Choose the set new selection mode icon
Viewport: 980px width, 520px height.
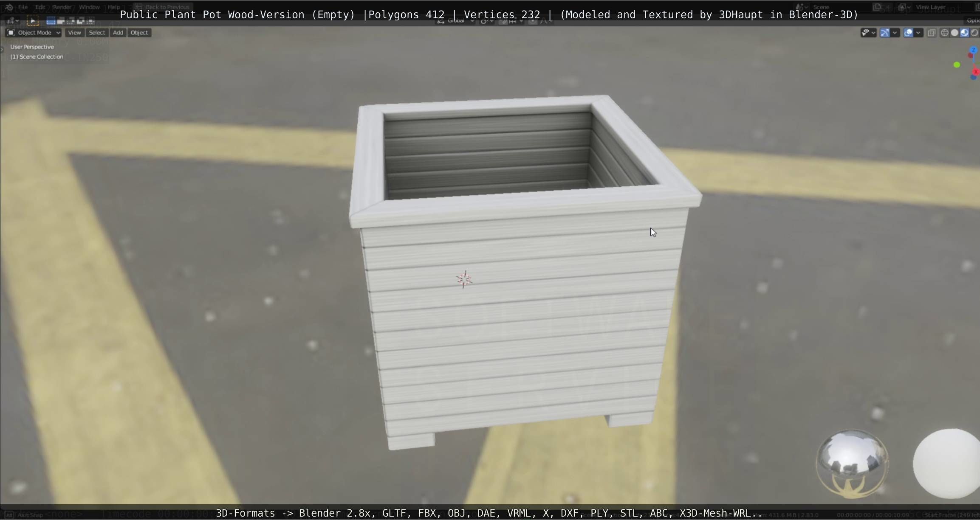point(51,20)
